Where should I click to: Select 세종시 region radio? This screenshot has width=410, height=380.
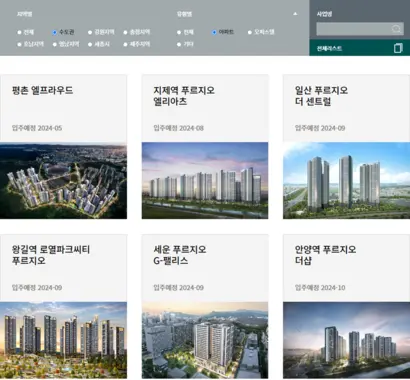pos(90,44)
